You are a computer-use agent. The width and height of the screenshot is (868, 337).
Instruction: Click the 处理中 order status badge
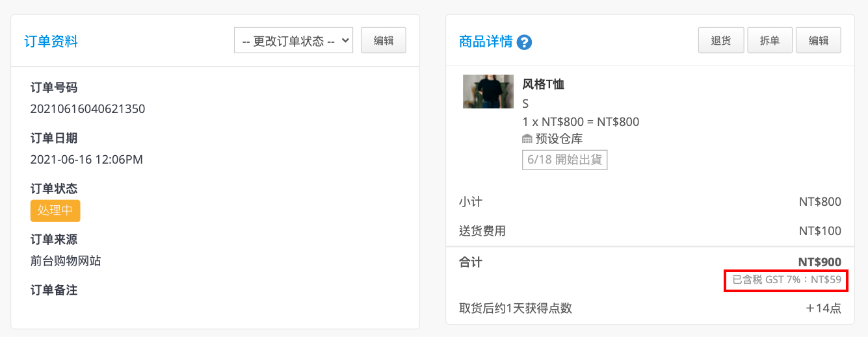click(55, 210)
